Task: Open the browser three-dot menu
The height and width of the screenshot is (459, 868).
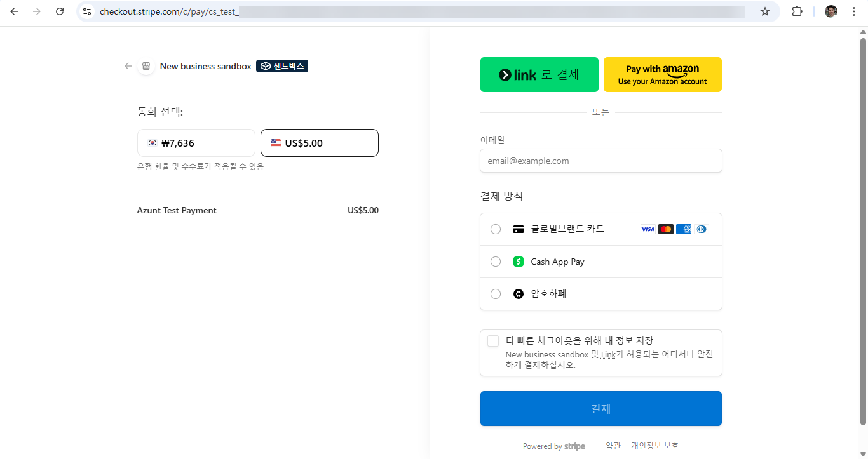Action: (854, 11)
